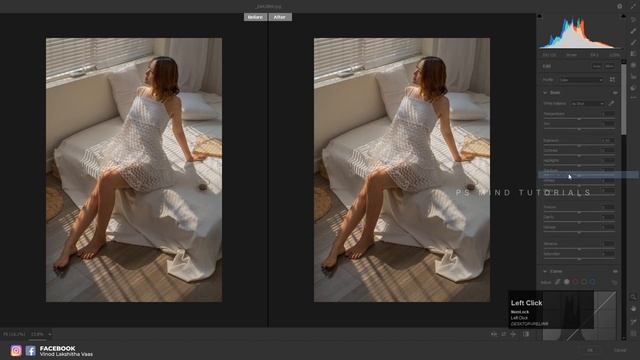Click the Fit zoom button

(x=14, y=334)
